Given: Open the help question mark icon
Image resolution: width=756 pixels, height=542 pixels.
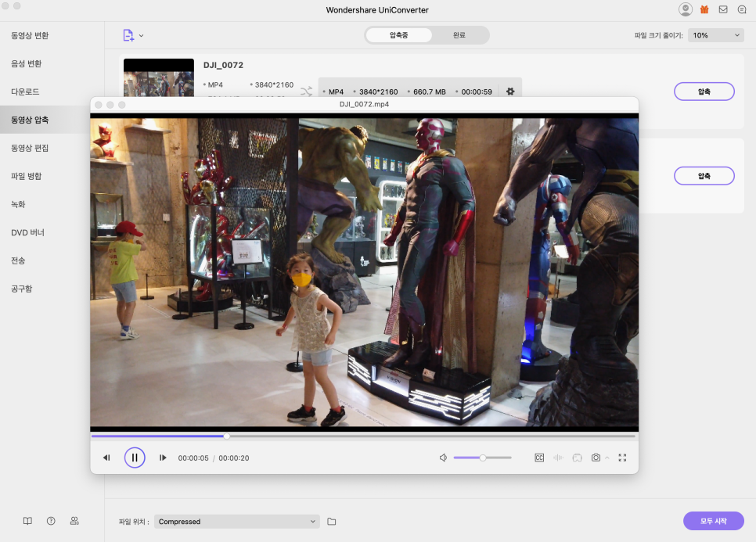Looking at the screenshot, I should pos(51,521).
